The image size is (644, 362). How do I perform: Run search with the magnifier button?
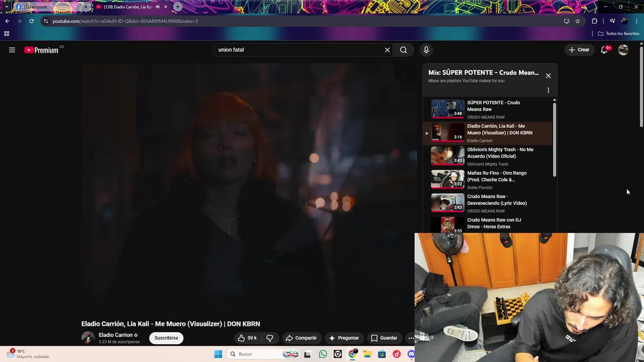[x=404, y=50]
